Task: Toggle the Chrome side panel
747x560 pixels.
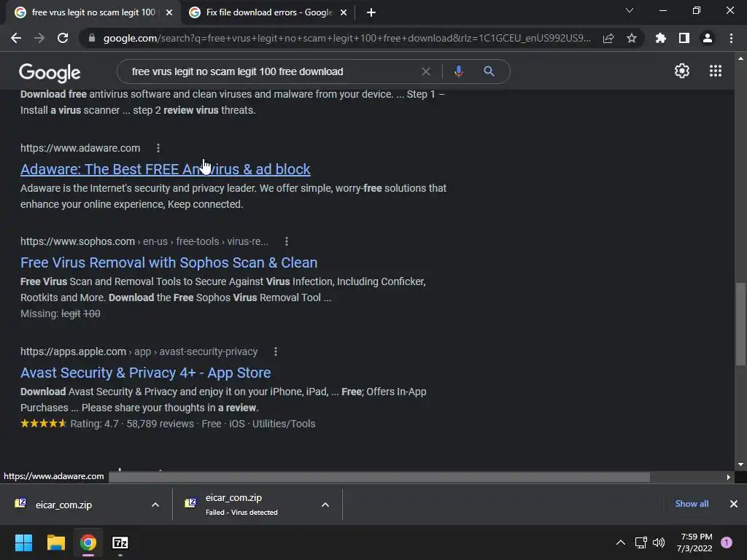Action: point(684,38)
